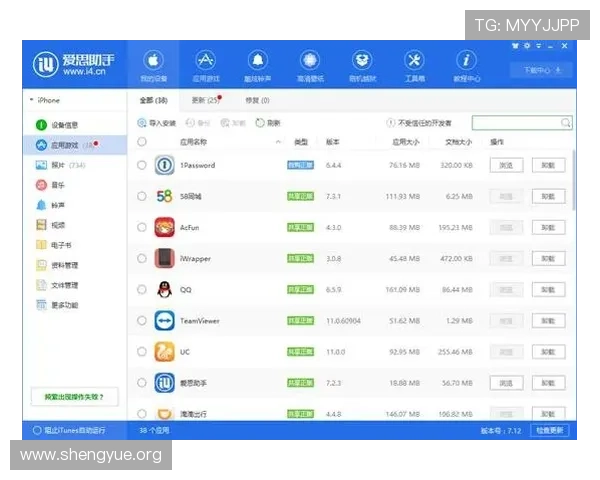Viewport: 600px width, 480px height.
Task: Select 视频 (videos) in the sidebar
Action: (50, 225)
